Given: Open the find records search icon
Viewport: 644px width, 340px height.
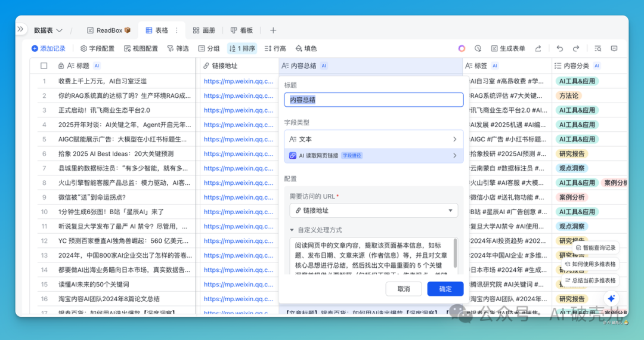Looking at the screenshot, I should pos(597,48).
